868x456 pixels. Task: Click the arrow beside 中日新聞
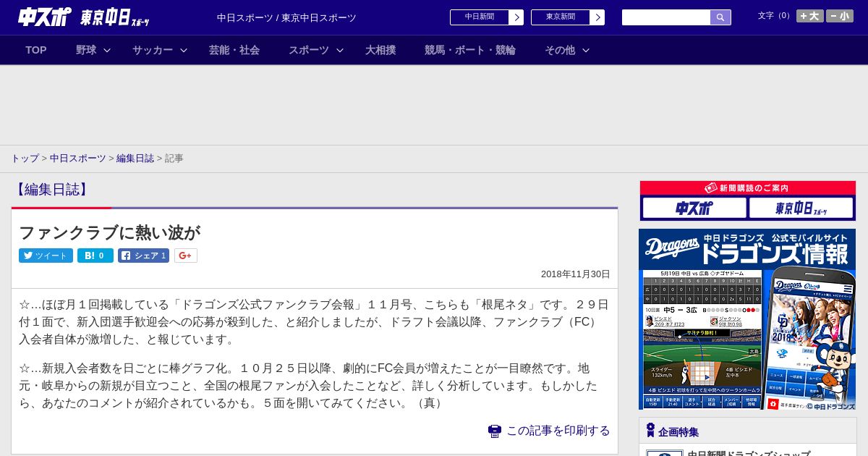516,17
